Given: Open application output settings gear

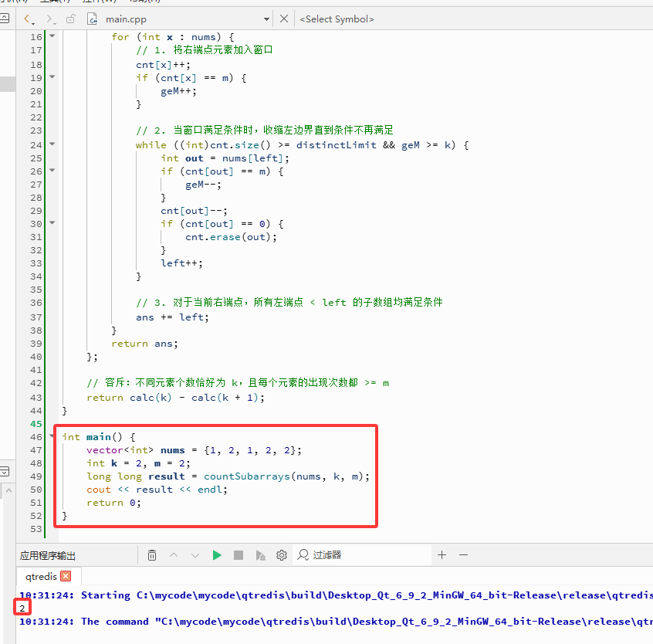Looking at the screenshot, I should point(282,555).
